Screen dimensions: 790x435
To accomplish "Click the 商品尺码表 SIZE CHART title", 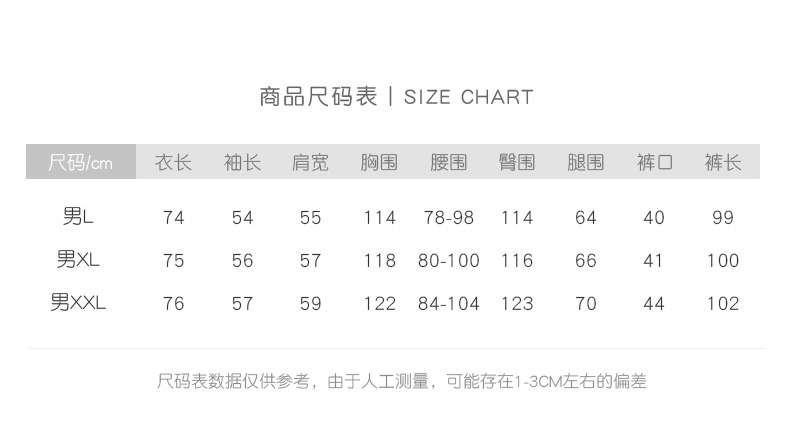I will 395,97.
